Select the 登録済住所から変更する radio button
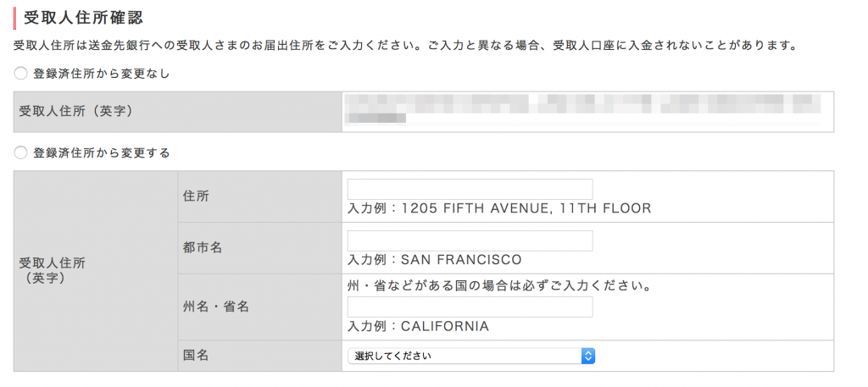Image resolution: width=868 pixels, height=387 pixels. pyautogui.click(x=20, y=152)
